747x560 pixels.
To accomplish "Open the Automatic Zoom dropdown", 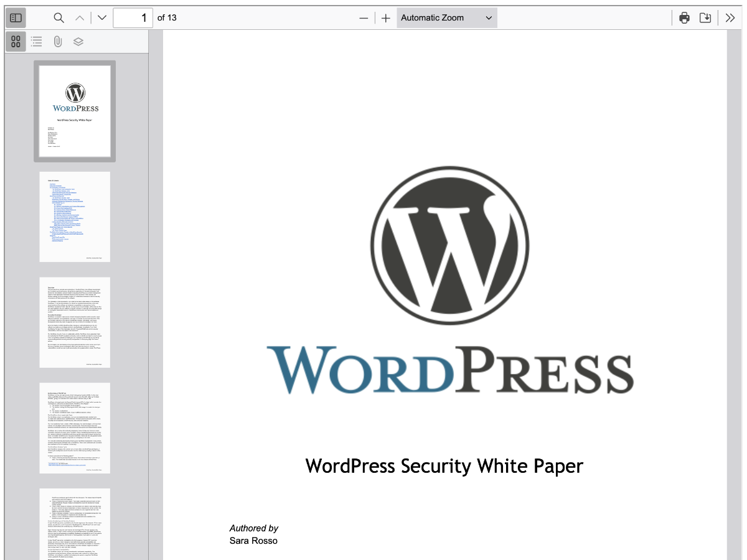I will click(x=446, y=18).
